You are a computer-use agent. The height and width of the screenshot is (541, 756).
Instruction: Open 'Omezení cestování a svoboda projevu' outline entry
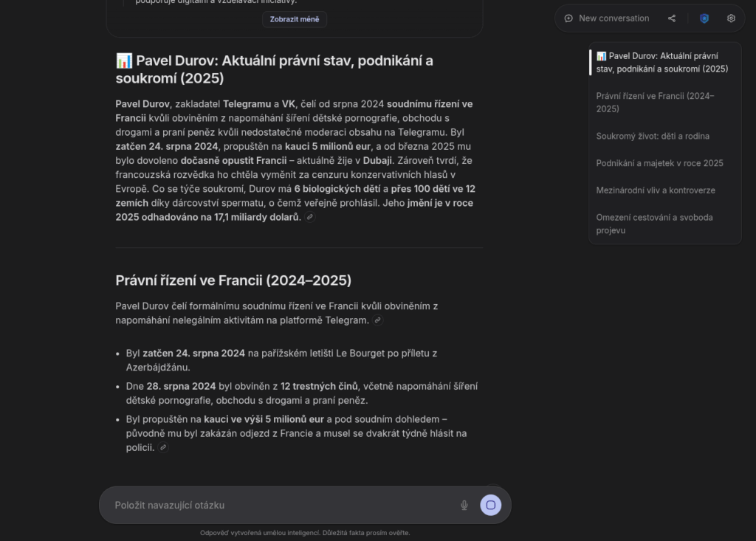[654, 224]
